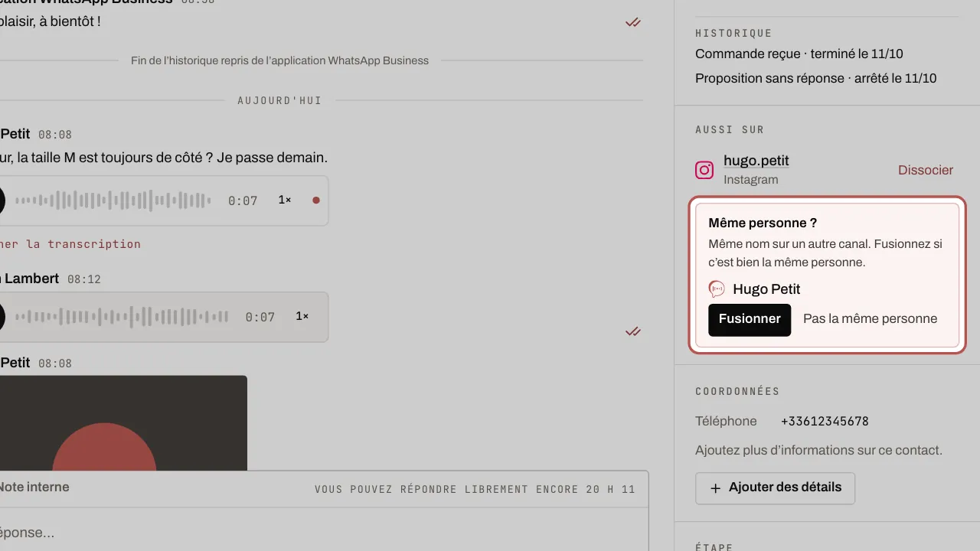Click the chat bubble icon beside Hugo Petit
Screen dimensions: 980x551
tap(717, 289)
